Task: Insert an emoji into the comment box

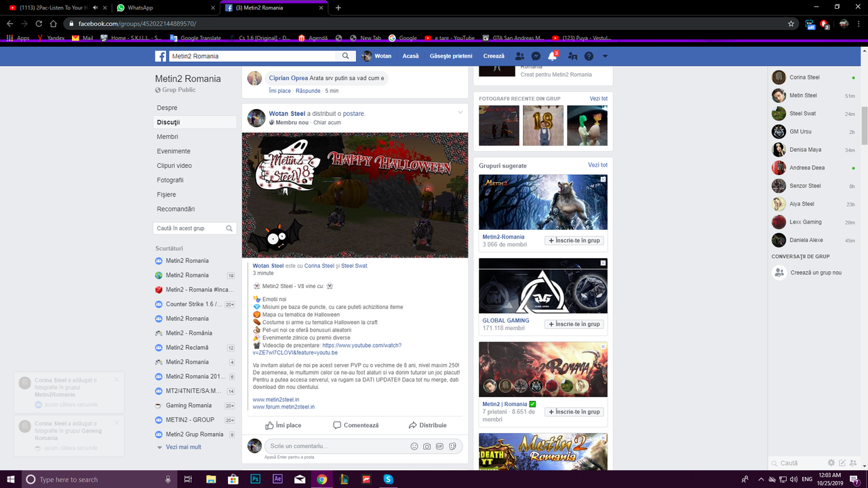Action: 414,446
